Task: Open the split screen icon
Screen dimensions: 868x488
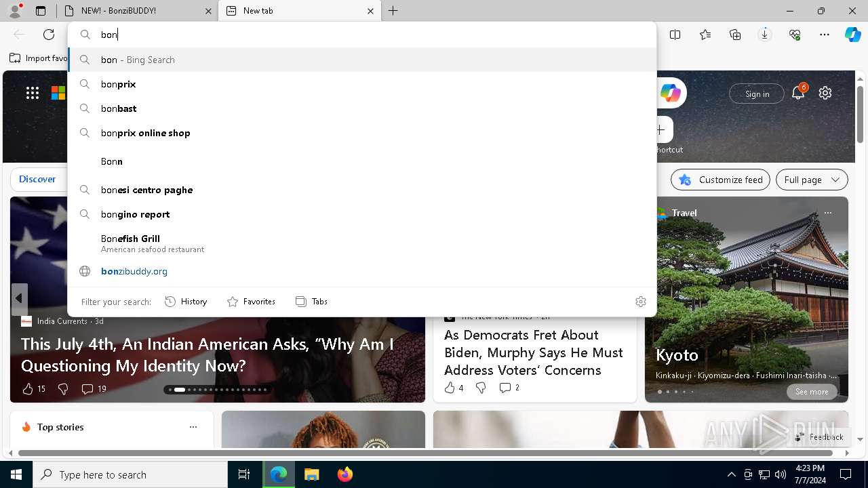Action: pyautogui.click(x=675, y=35)
